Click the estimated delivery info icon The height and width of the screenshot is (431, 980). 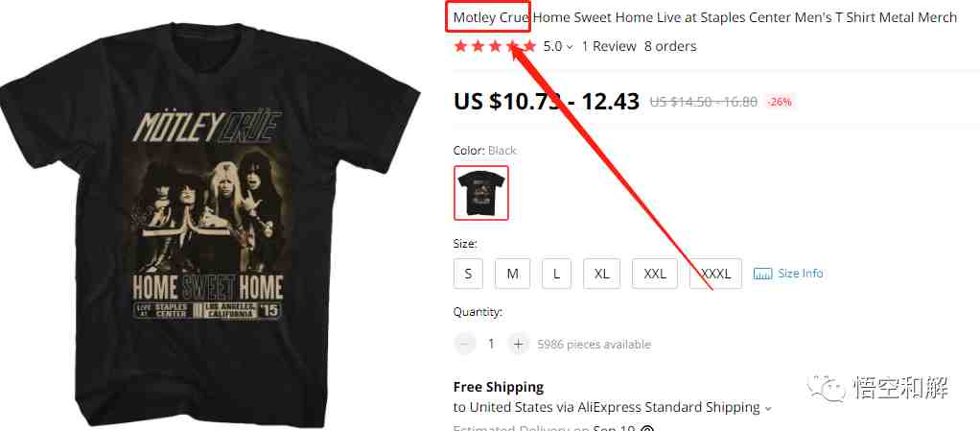click(647, 429)
